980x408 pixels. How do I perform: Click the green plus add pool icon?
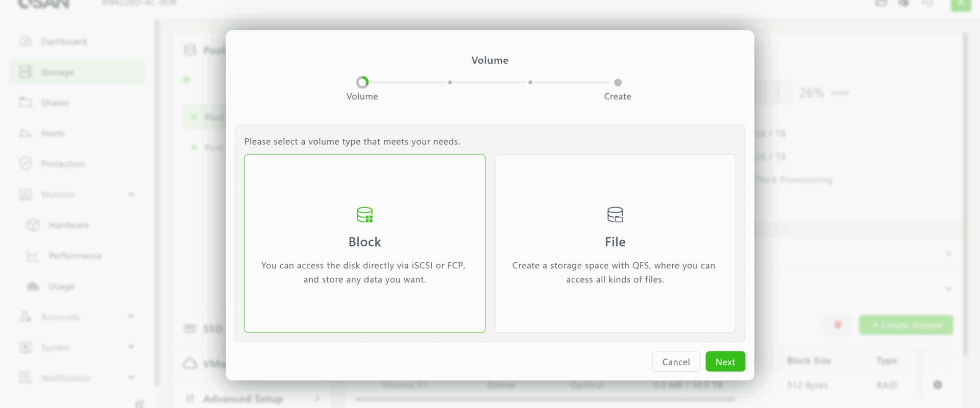(186, 80)
